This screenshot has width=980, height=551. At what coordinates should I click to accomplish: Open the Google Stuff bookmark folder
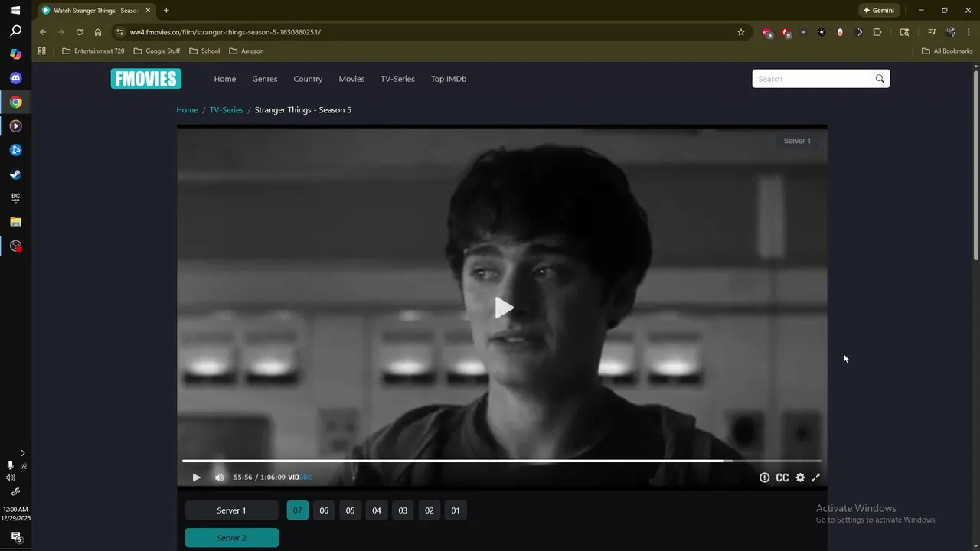(157, 51)
